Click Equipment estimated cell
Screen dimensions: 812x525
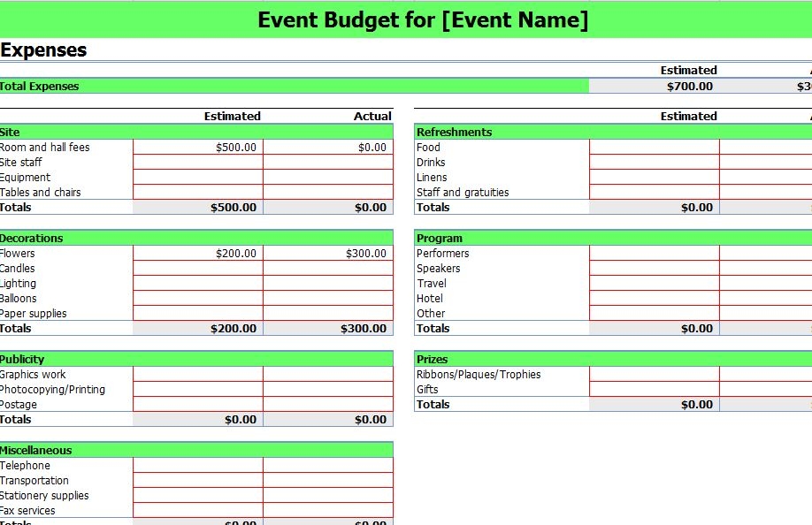[x=198, y=177]
